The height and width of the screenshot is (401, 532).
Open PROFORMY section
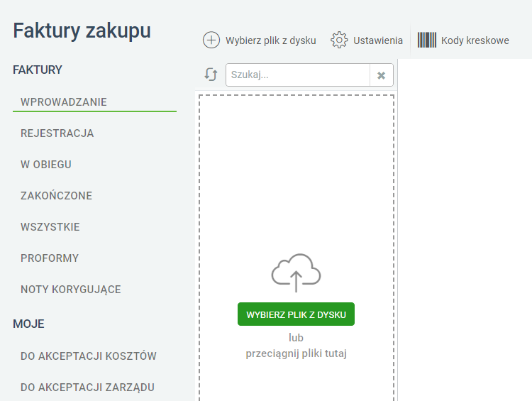click(50, 258)
